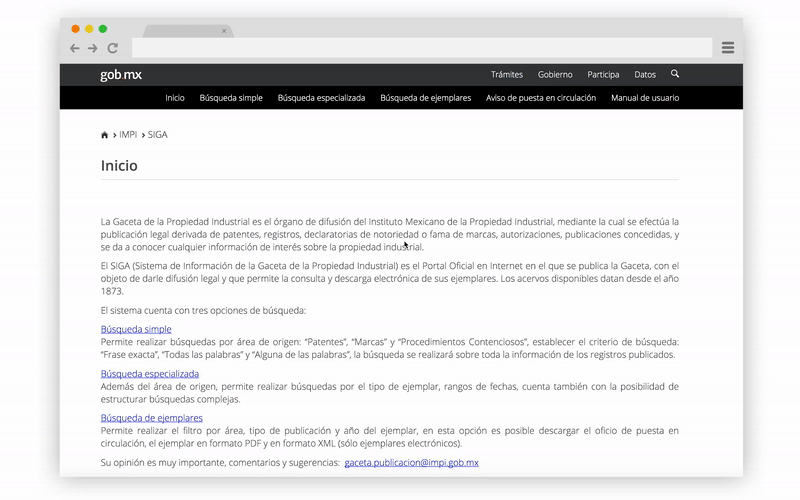Follow the Búsqueda especializada body link
The height and width of the screenshot is (500, 800).
150,373
